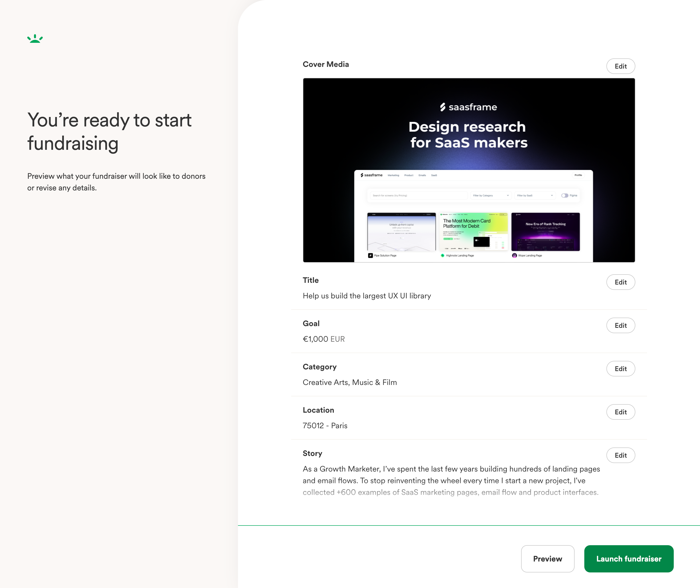Image resolution: width=700 pixels, height=588 pixels.
Task: Edit the Story text
Action: coord(620,455)
